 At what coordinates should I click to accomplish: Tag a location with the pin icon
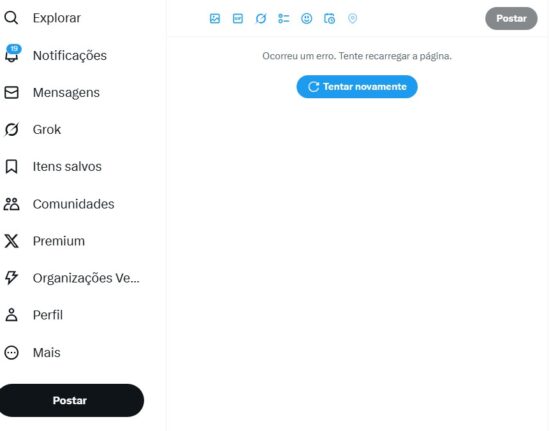(352, 18)
